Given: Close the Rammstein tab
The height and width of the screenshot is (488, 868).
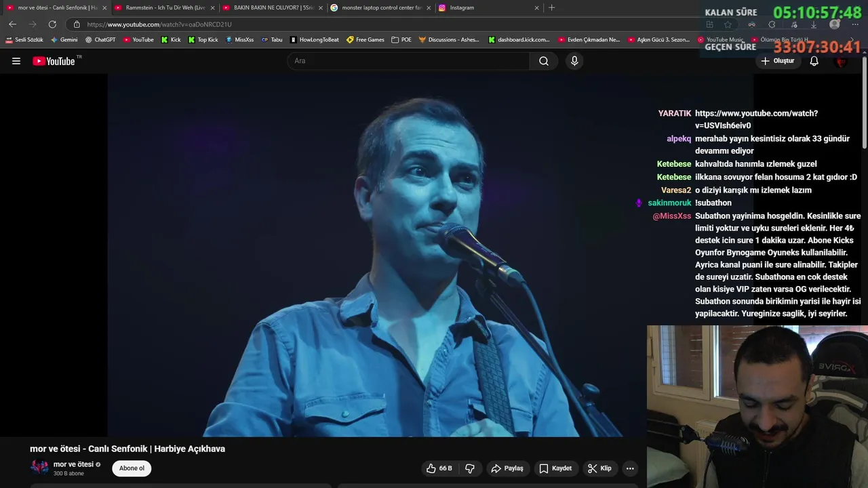Looking at the screenshot, I should click(212, 8).
